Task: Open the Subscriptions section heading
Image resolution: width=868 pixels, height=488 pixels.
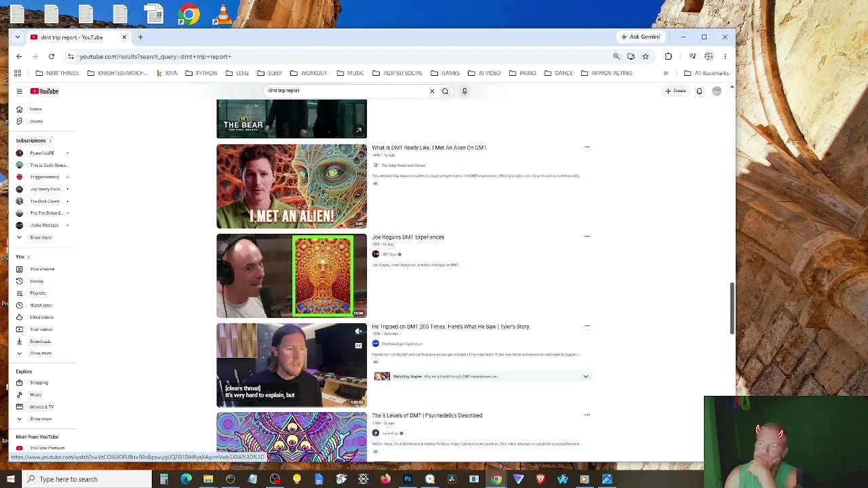Action: [x=33, y=141]
